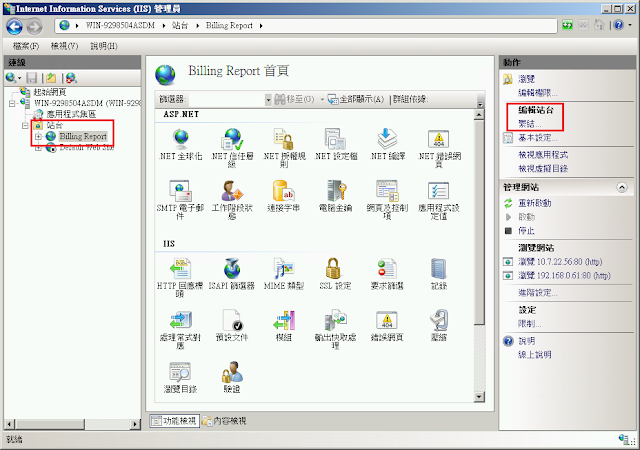Viewport: 640px width, 450px height.
Task: Click the 篩選器 filter input field
Action: click(x=227, y=99)
